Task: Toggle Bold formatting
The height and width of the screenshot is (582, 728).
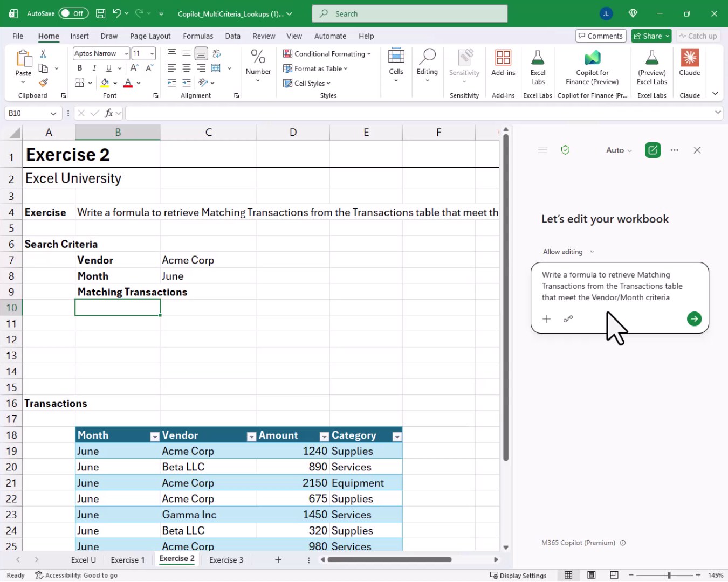Action: [80, 68]
